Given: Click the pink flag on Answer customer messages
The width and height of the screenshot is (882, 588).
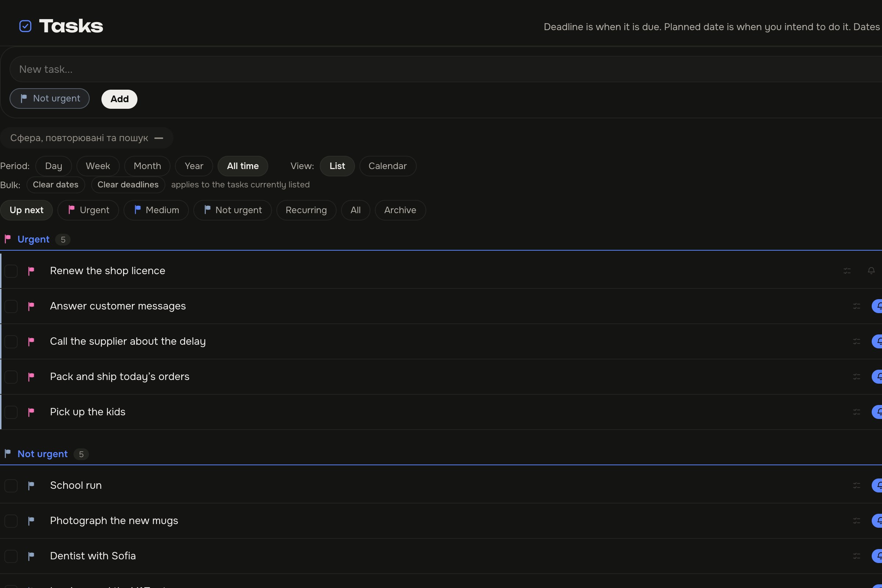Looking at the screenshot, I should pos(31,306).
